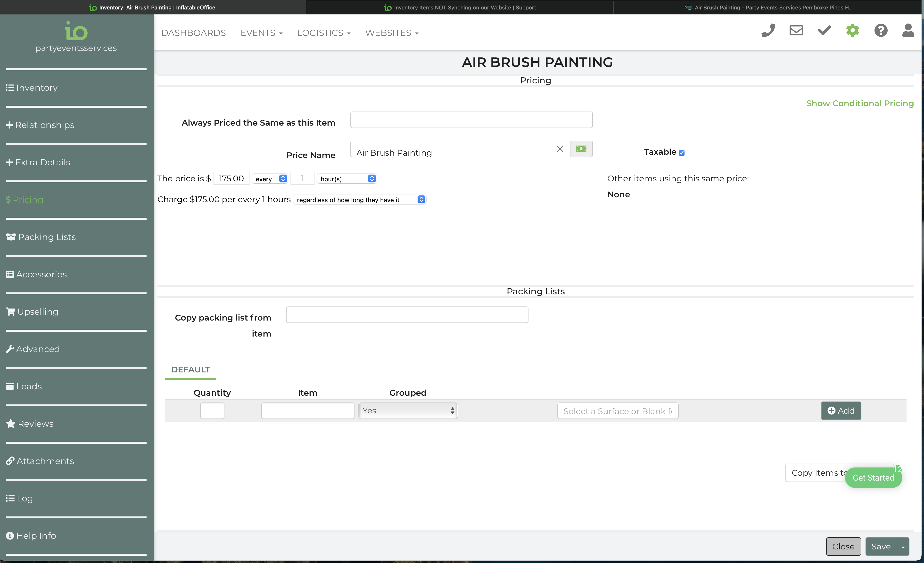Open the hour(s) unit dropdown
The height and width of the screenshot is (563, 924).
347,179
